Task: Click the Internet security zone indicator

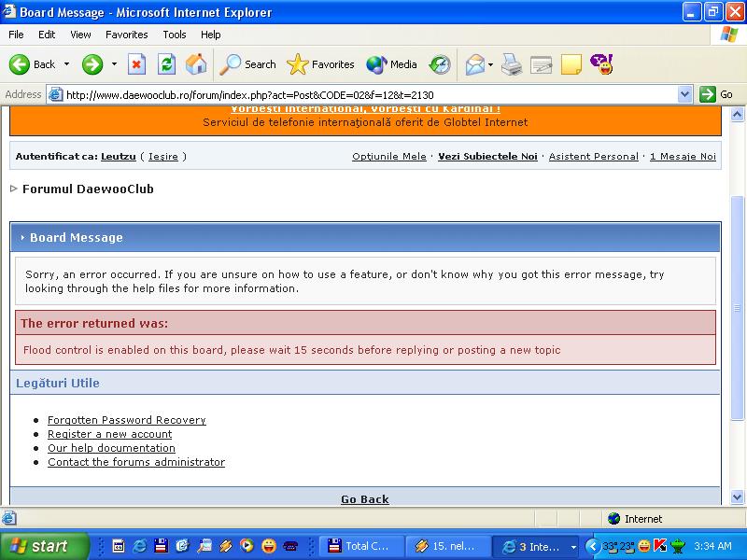Action: tap(636, 519)
